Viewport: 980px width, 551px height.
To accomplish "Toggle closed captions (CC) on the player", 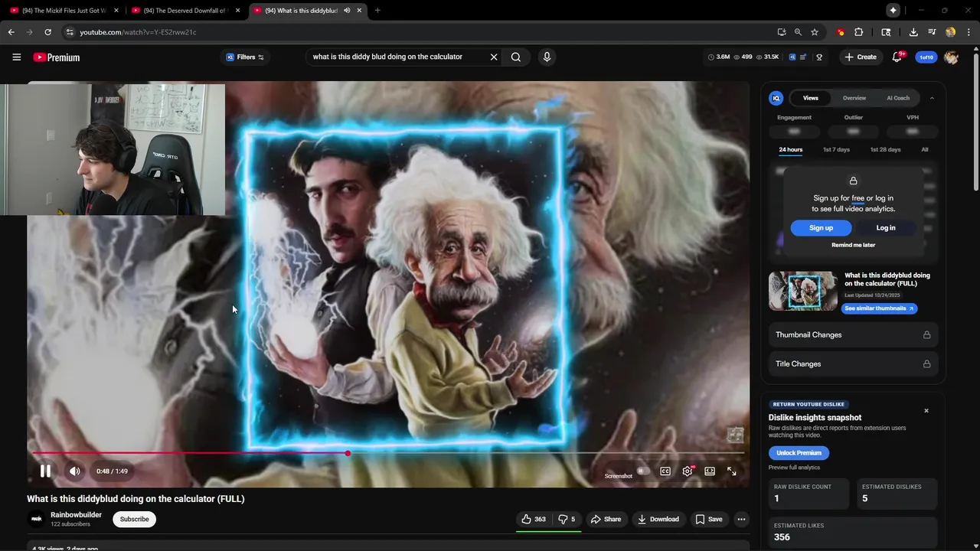I will (x=665, y=471).
